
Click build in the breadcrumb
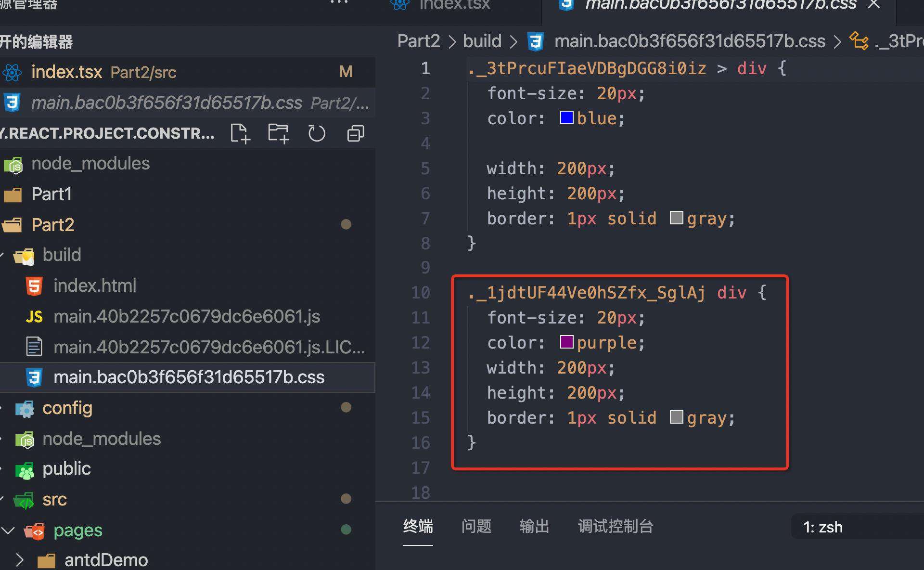482,41
